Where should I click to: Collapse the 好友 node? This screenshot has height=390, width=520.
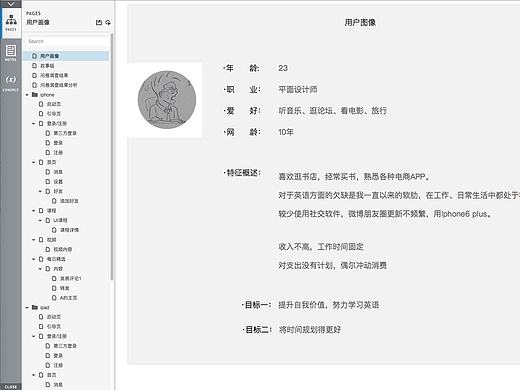pyautogui.click(x=40, y=191)
